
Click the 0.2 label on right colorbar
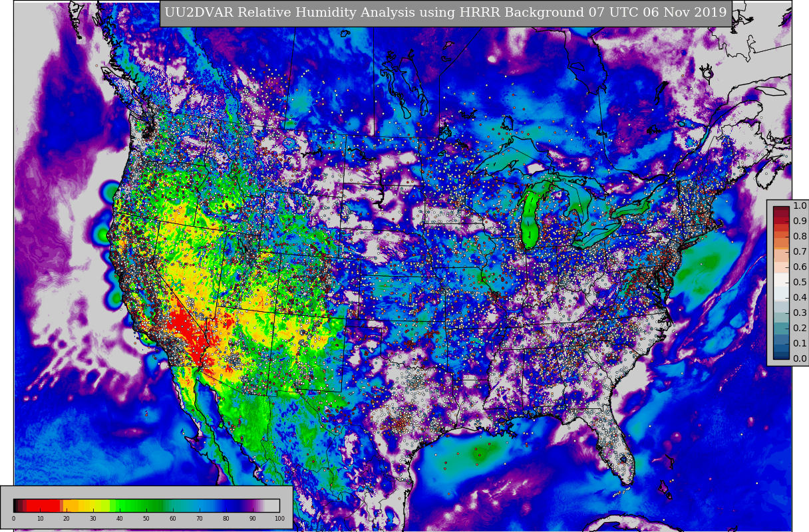800,329
